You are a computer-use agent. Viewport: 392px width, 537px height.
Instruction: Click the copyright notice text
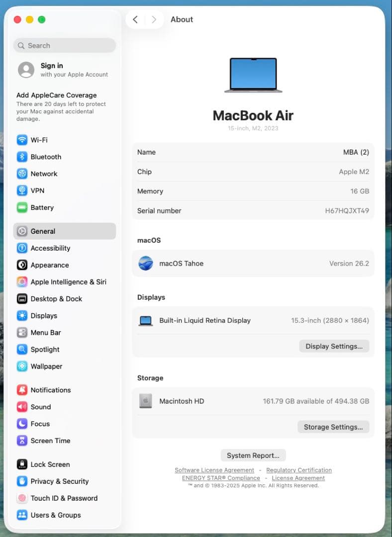(253, 486)
